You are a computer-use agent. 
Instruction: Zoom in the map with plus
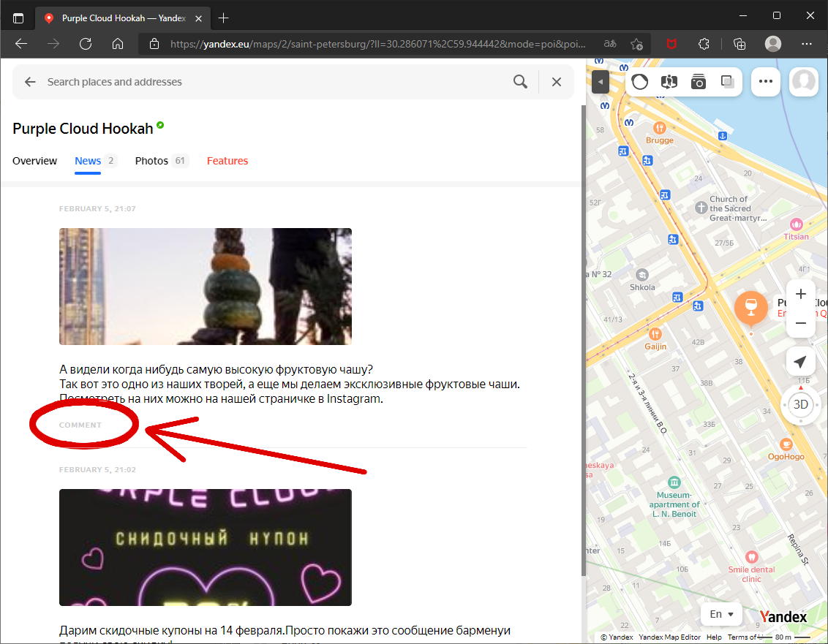[x=800, y=294]
